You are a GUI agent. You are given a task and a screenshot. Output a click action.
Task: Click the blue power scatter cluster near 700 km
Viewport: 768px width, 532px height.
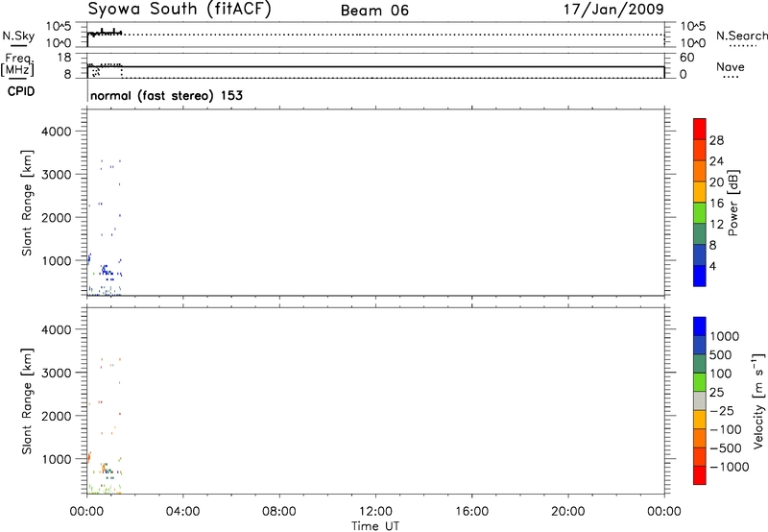[x=108, y=271]
